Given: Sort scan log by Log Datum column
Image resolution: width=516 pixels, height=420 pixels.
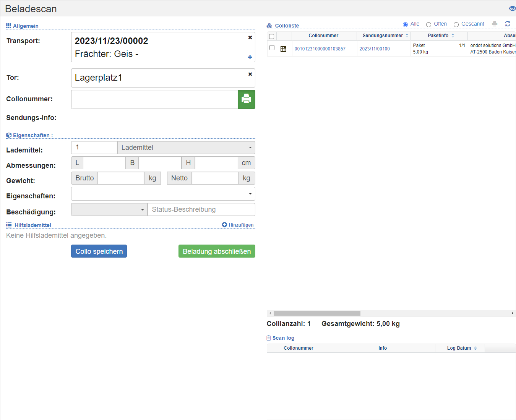Looking at the screenshot, I should point(459,348).
